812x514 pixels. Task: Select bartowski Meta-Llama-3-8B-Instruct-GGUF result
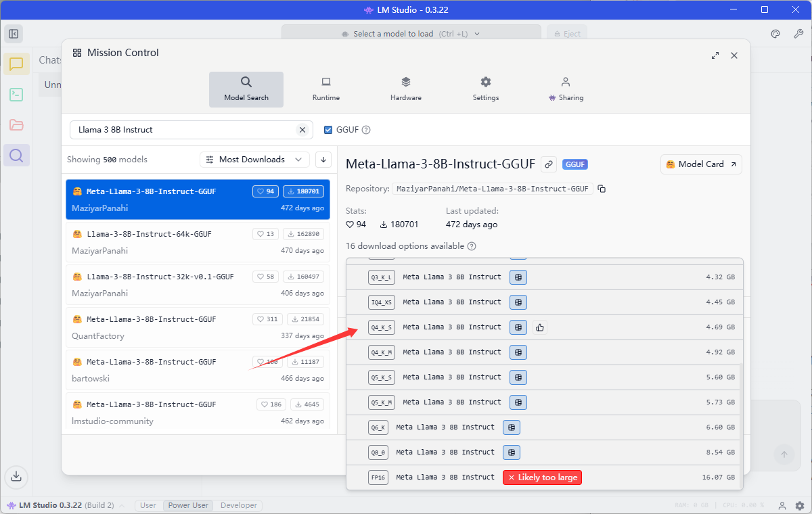coord(198,370)
